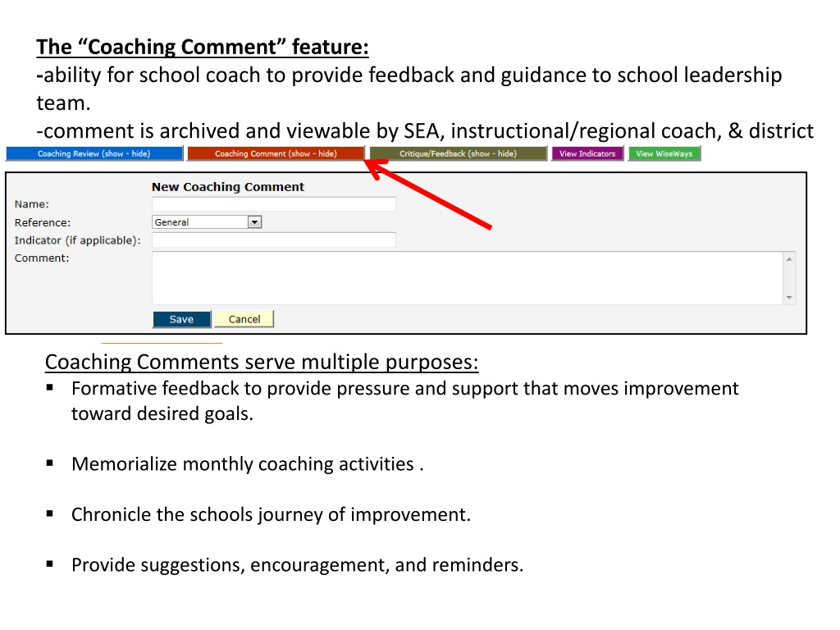Click inside the Name input field
This screenshot has width=840, height=630.
(274, 204)
